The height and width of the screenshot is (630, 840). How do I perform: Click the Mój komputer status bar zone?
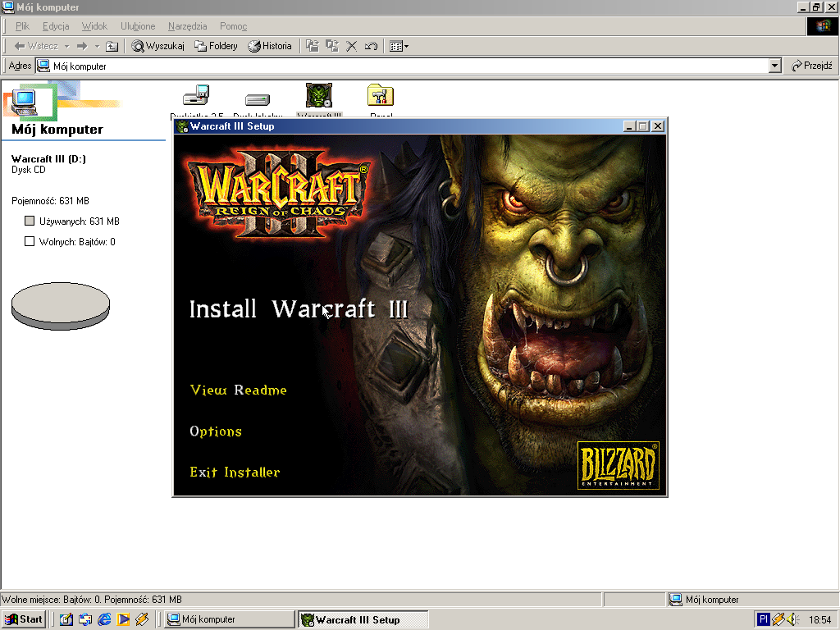753,600
